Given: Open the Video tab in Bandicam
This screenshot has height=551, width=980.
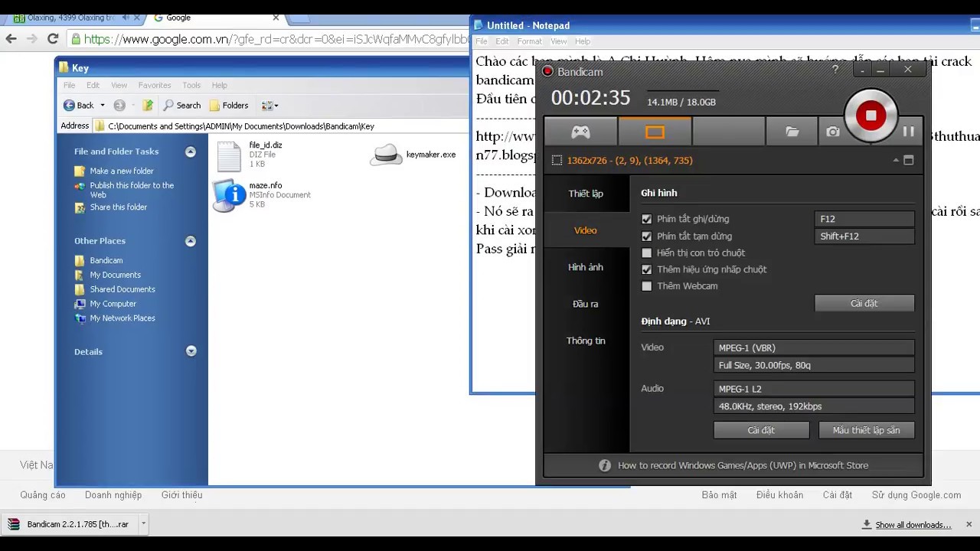Looking at the screenshot, I should [x=586, y=230].
